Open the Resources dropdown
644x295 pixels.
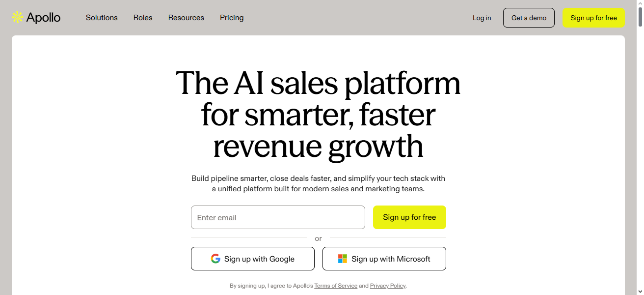[186, 18]
